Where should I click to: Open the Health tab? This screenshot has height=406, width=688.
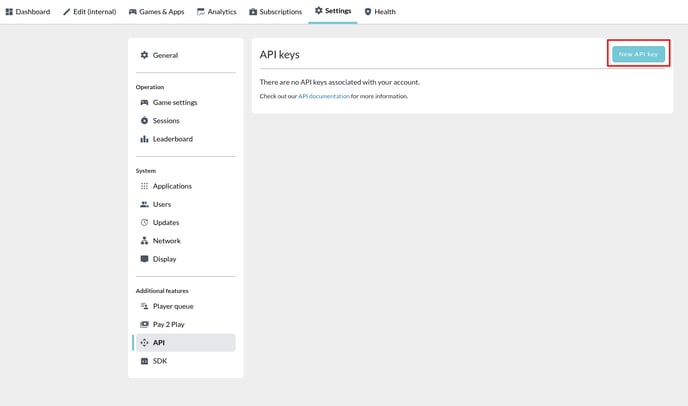380,12
